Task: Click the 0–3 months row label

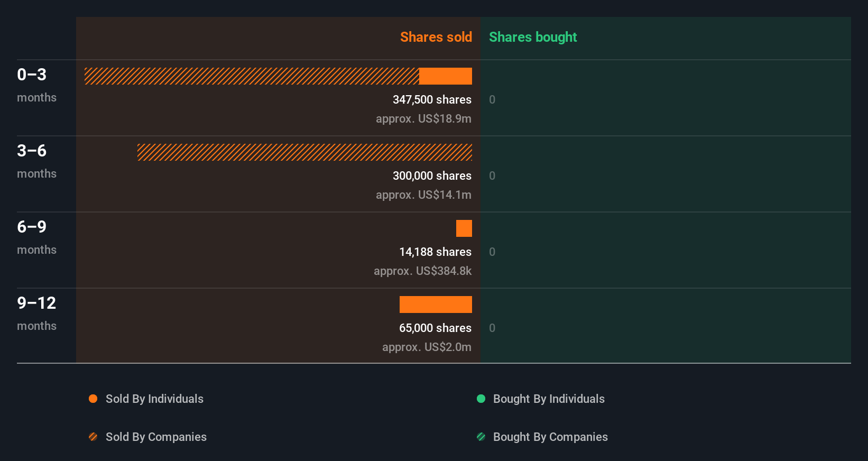Action: point(36,85)
